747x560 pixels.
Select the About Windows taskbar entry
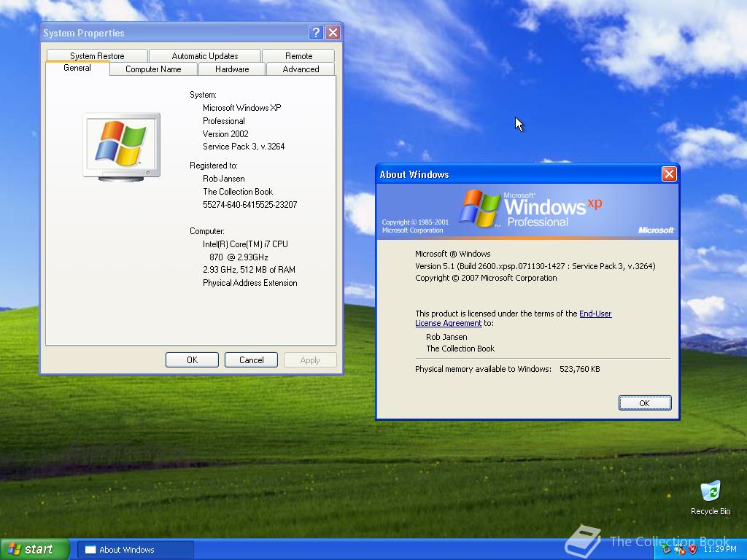tap(135, 549)
